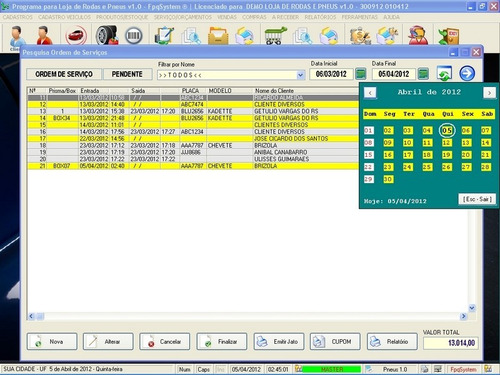Open the AJUDA menu
This screenshot has height=375, width=500.
[x=391, y=17]
